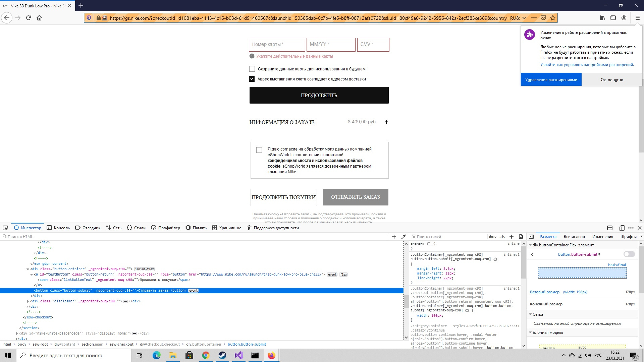This screenshot has height=362, width=644.
Task: Click Управление расширениями button
Action: pyautogui.click(x=551, y=80)
